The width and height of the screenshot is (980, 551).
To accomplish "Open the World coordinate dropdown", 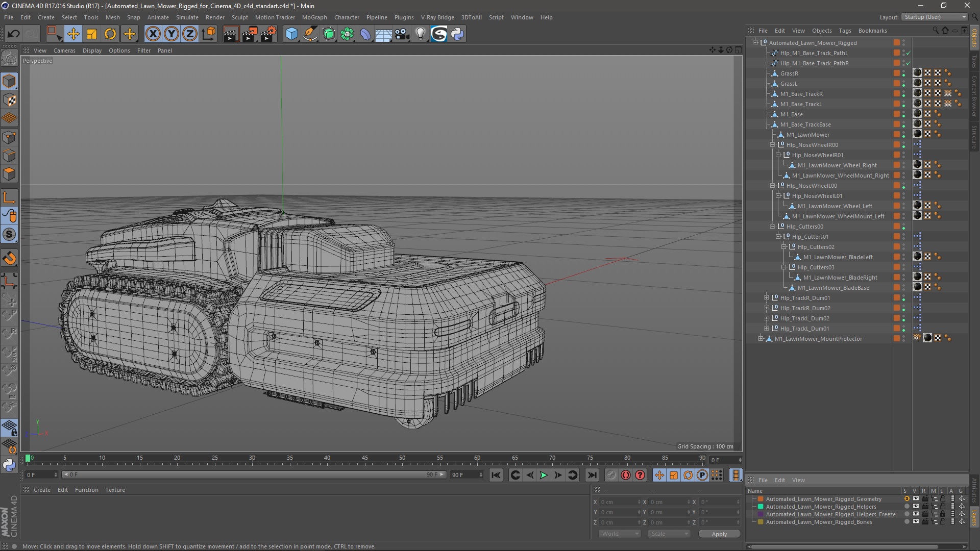I will (619, 534).
